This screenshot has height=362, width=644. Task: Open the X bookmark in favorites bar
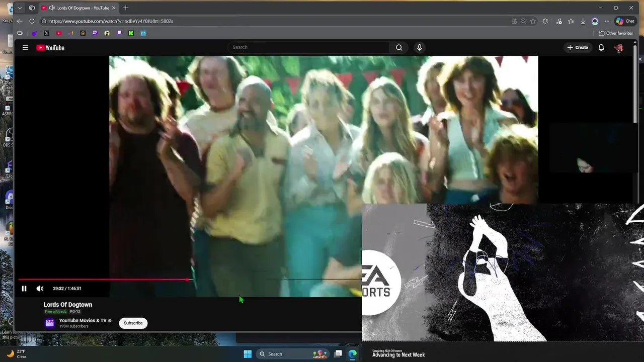coord(46,33)
